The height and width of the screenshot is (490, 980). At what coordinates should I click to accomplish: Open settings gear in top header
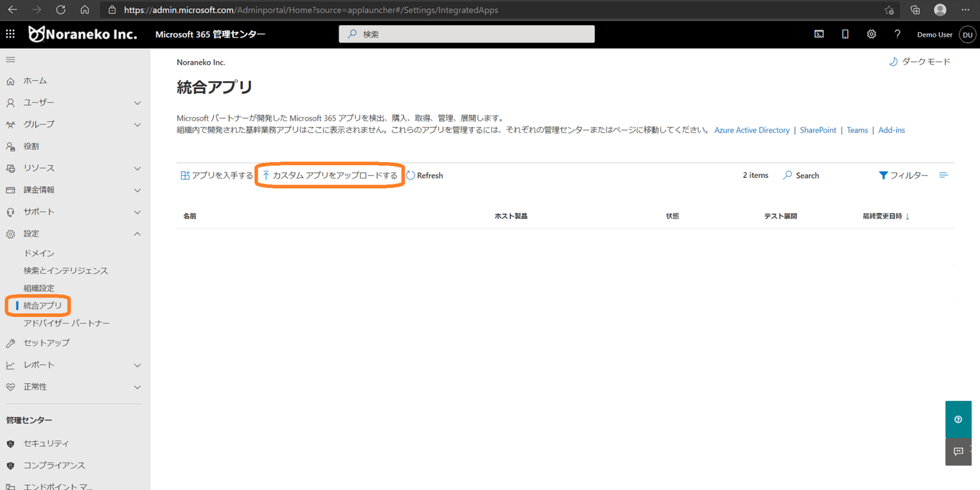coord(871,34)
